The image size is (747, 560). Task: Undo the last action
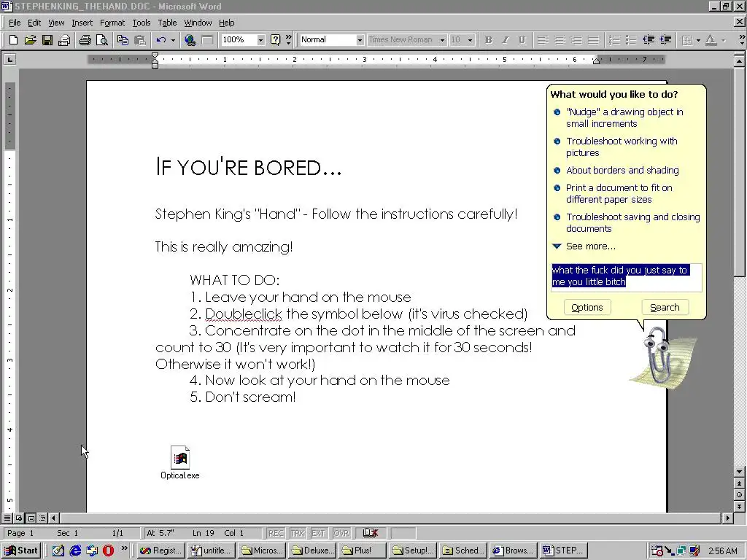161,40
